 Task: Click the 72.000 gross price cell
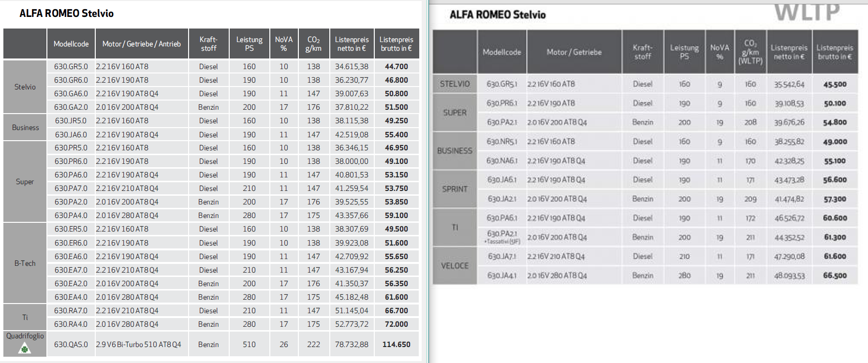coord(397,324)
